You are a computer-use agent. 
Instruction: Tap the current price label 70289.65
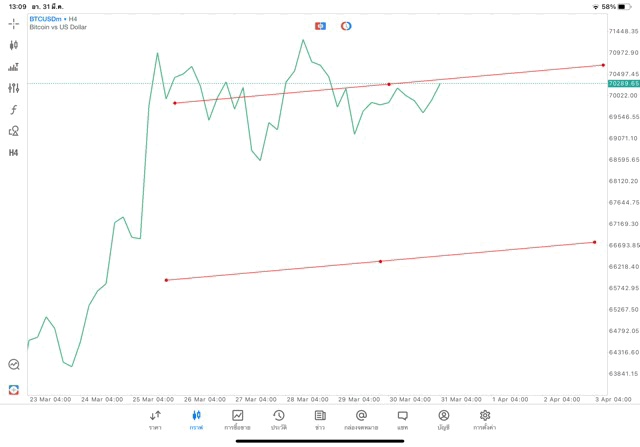(623, 84)
